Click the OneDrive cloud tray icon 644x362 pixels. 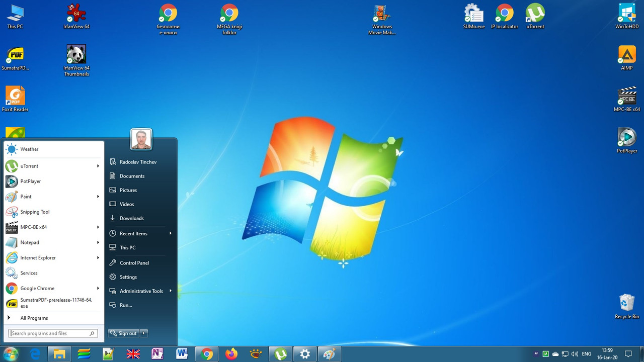click(555, 354)
